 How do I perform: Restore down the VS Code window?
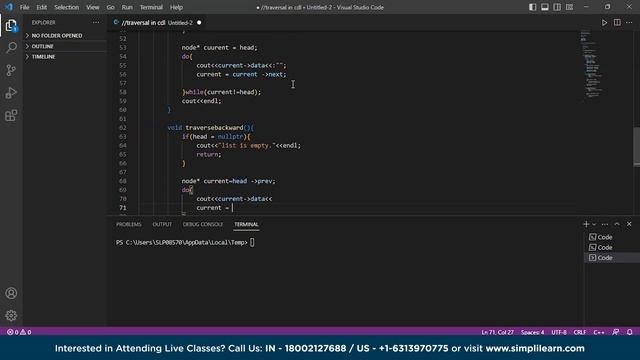[607, 7]
